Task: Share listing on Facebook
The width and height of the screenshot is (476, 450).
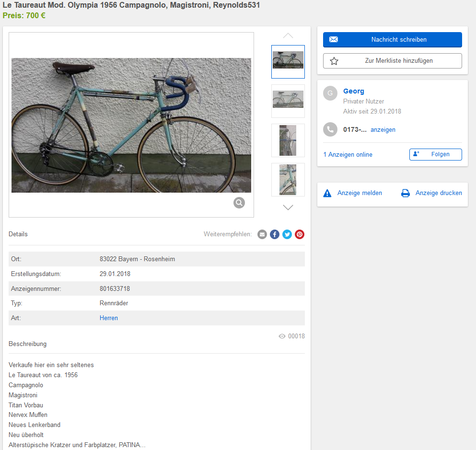Action: tap(275, 234)
